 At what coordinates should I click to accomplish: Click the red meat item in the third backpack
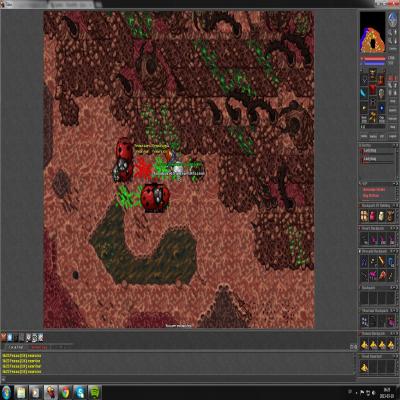tap(382, 275)
